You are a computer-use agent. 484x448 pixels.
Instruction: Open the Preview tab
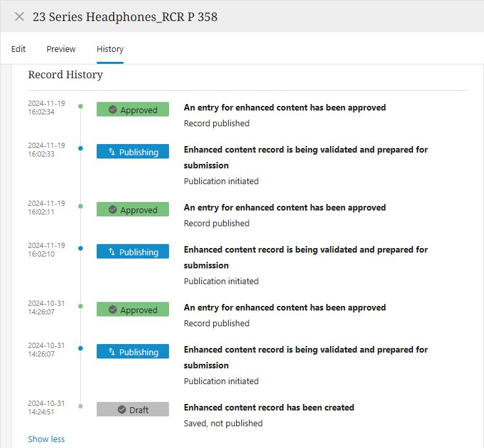point(61,49)
